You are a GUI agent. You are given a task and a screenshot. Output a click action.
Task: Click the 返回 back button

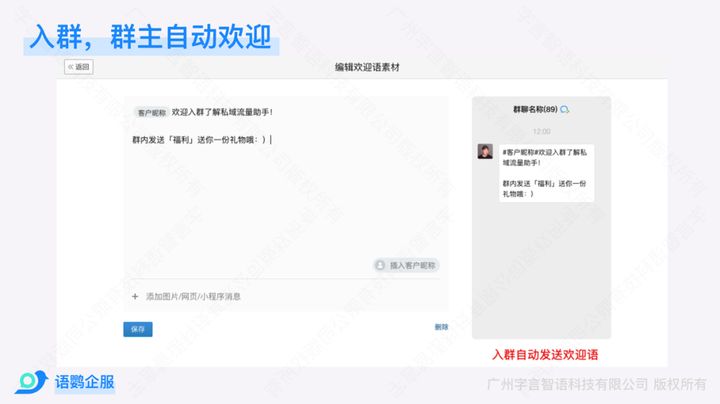79,67
